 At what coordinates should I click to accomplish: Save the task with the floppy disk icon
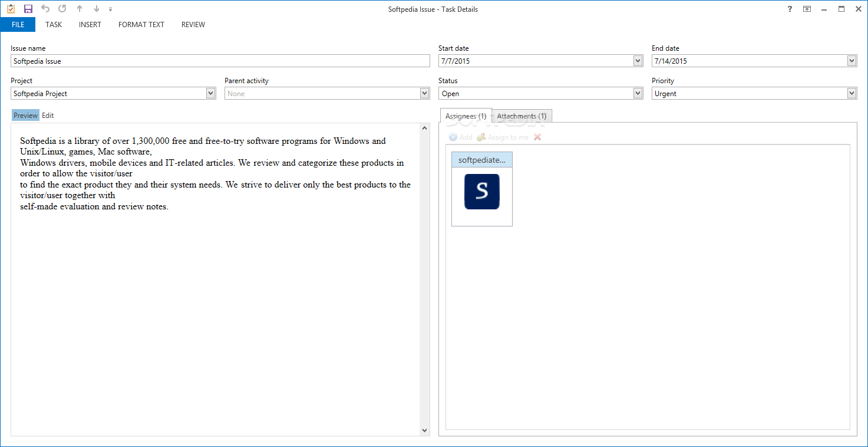pyautogui.click(x=28, y=9)
